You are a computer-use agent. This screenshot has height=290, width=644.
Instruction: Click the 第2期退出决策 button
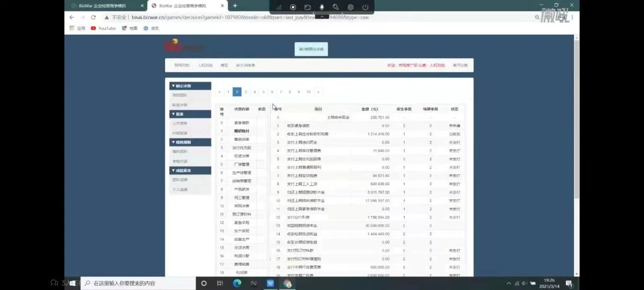pos(311,49)
